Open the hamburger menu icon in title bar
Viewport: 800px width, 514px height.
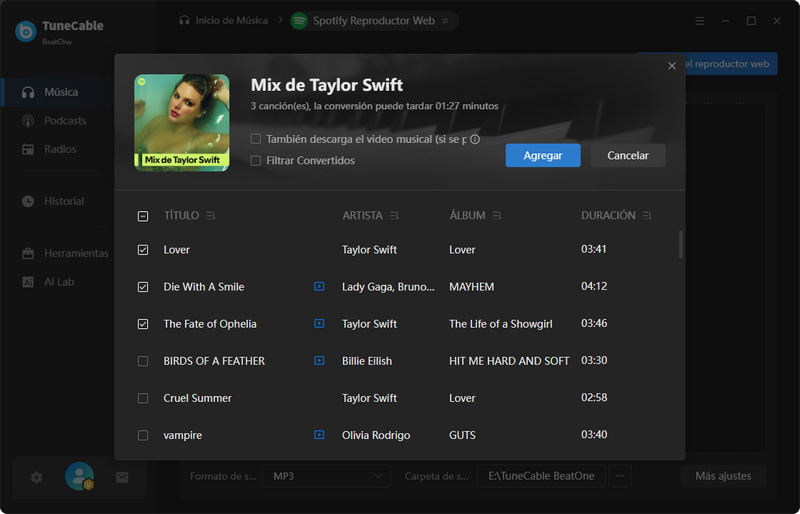[700, 21]
